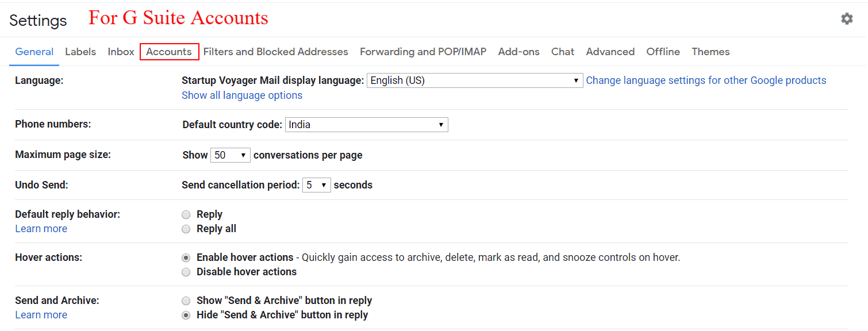Open the display language dropdown
Screen dimensions: 868x331
coord(474,80)
